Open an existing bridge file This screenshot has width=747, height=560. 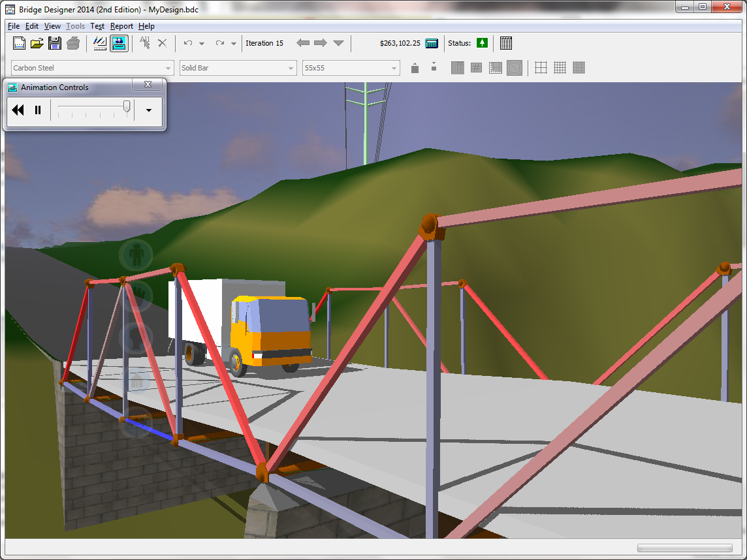pos(37,43)
